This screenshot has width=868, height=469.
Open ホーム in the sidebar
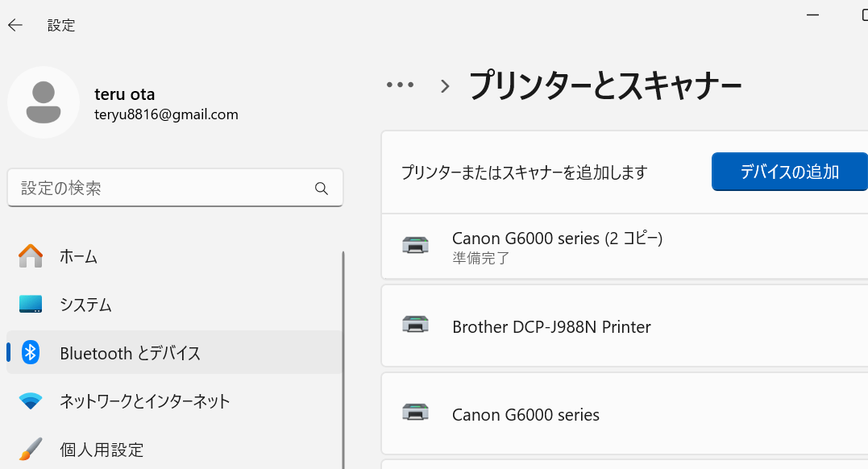[174, 256]
